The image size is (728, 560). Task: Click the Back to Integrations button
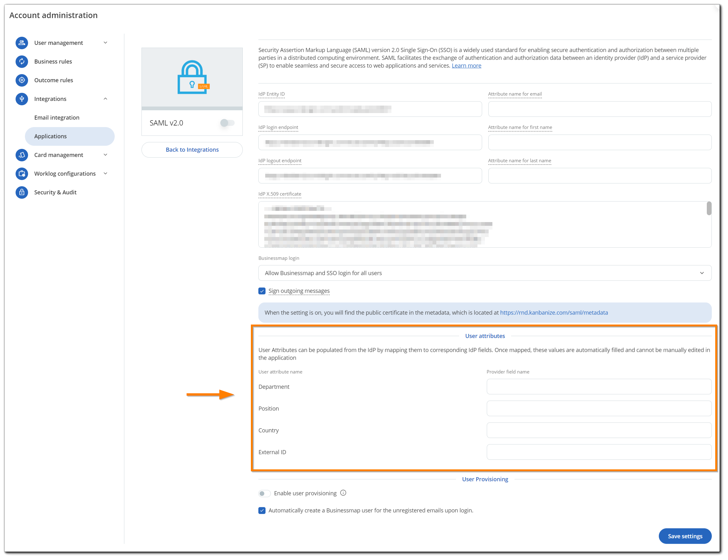[192, 149]
